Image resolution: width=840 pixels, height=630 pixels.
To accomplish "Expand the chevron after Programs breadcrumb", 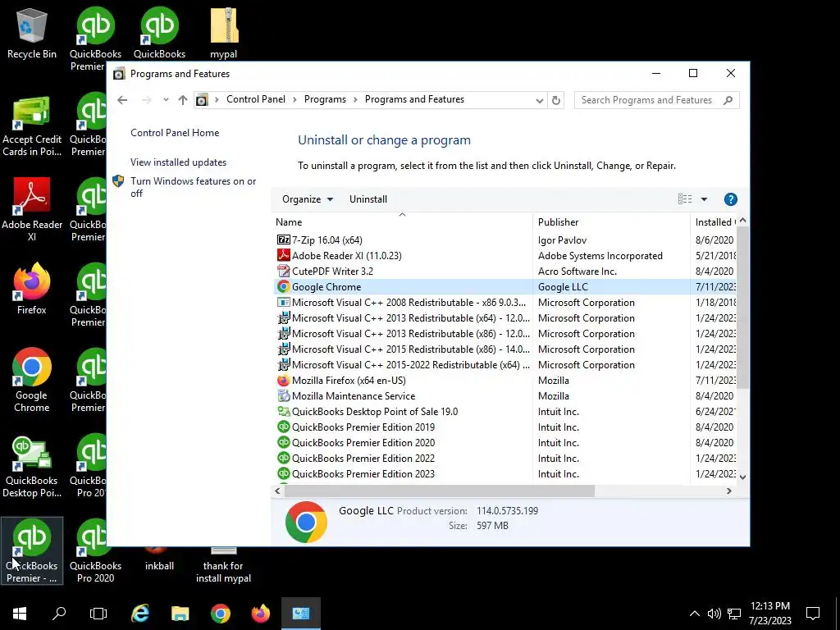I will click(x=355, y=99).
